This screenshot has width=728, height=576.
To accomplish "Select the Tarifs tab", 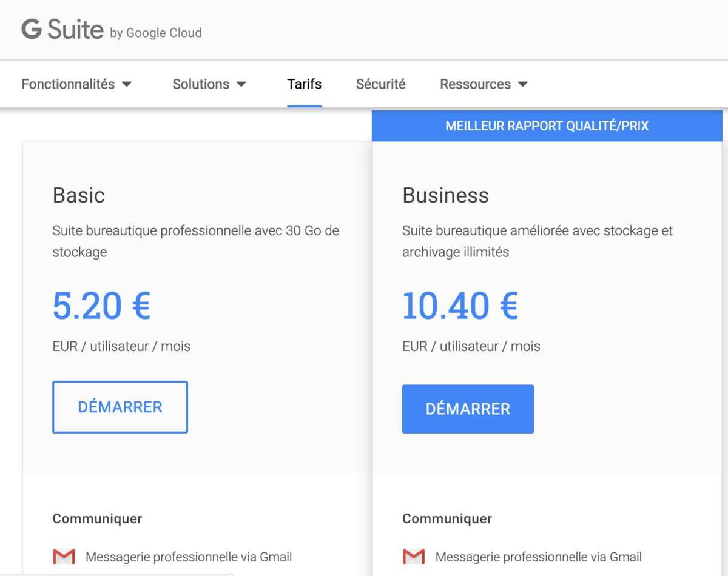I will pyautogui.click(x=305, y=84).
